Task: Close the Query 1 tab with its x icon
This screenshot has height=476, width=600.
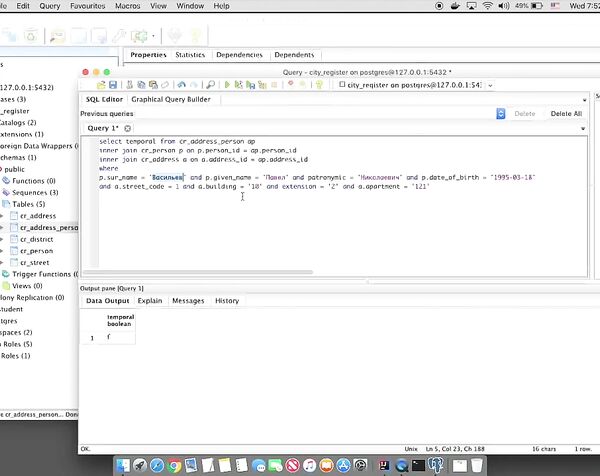Action: click(127, 128)
